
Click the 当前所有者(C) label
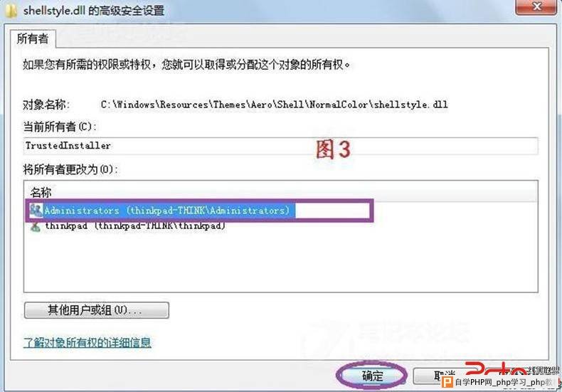(x=60, y=127)
